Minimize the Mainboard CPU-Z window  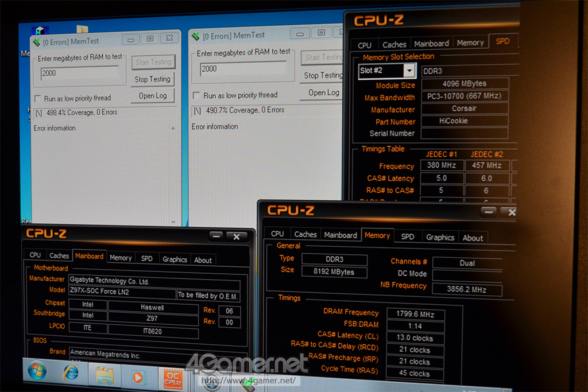(x=216, y=236)
